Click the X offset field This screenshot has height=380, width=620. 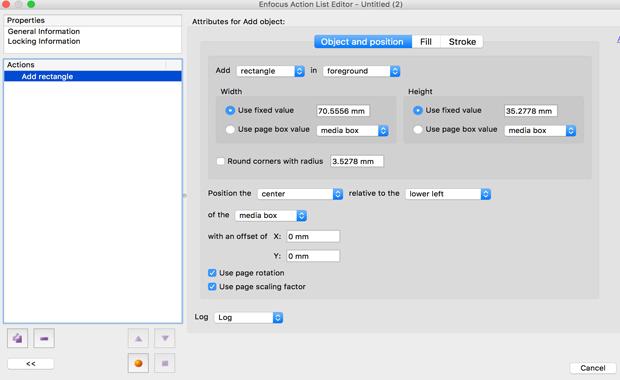point(313,236)
